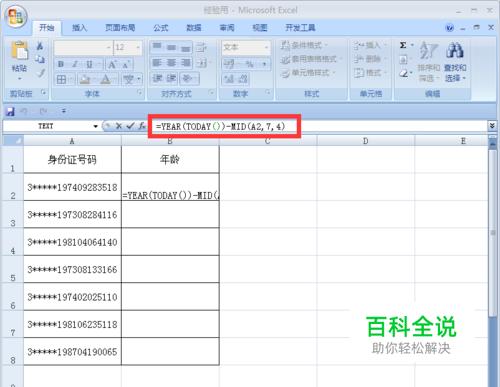Open Find and Select binoculars

[455, 61]
